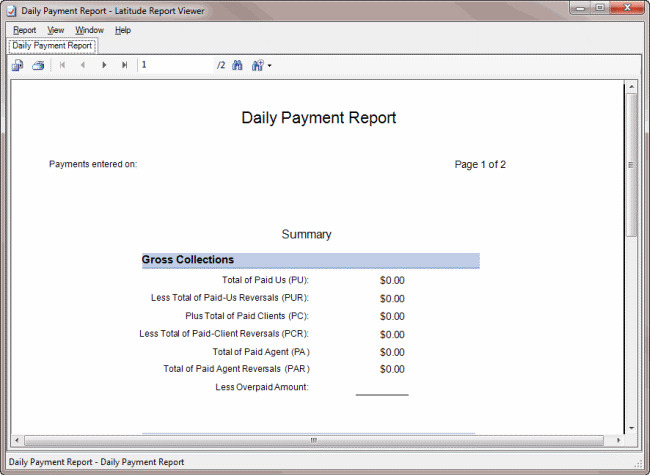Viewport: 650px width, 475px height.
Task: Open the Help menu
Action: click(123, 30)
